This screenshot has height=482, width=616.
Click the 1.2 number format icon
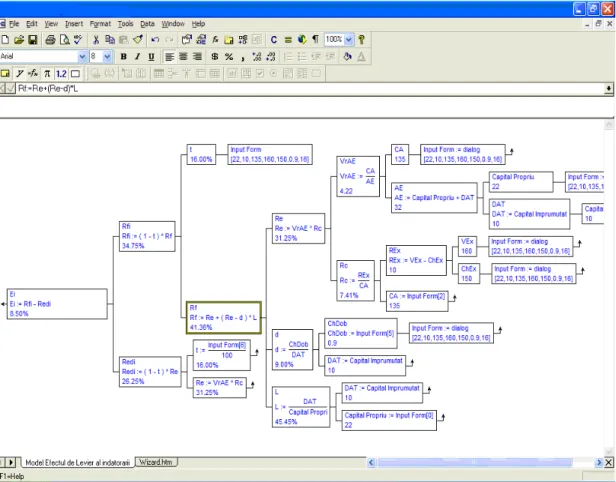click(x=61, y=73)
